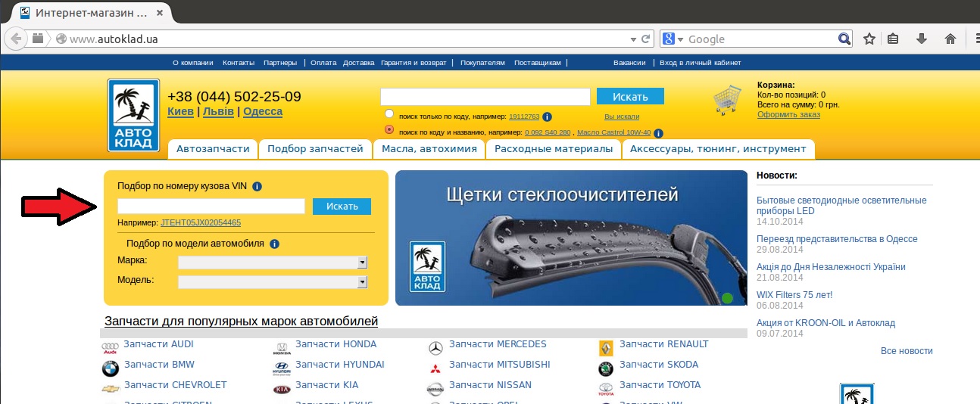Click the BMW logo icon
Screen dimensions: 980x404
(111, 368)
